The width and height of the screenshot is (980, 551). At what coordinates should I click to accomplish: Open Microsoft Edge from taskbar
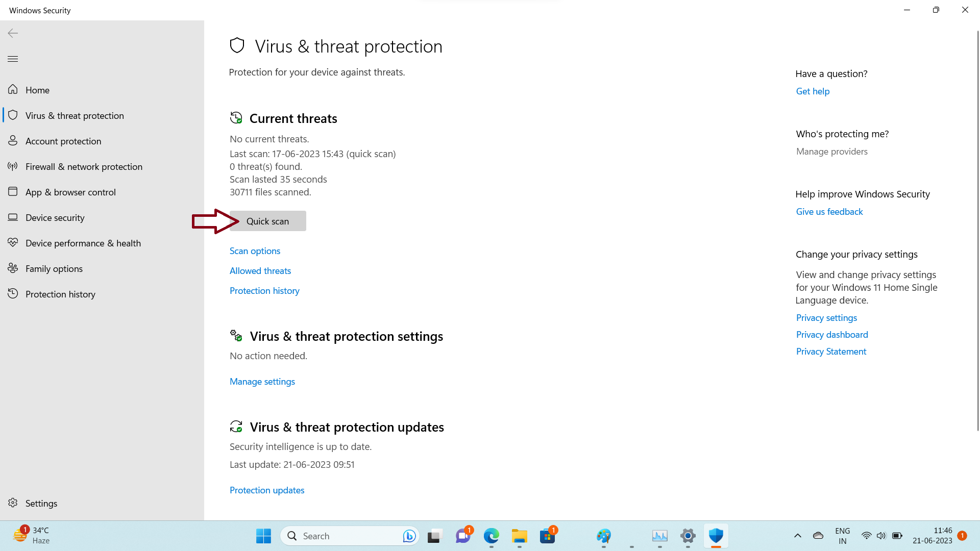491,536
